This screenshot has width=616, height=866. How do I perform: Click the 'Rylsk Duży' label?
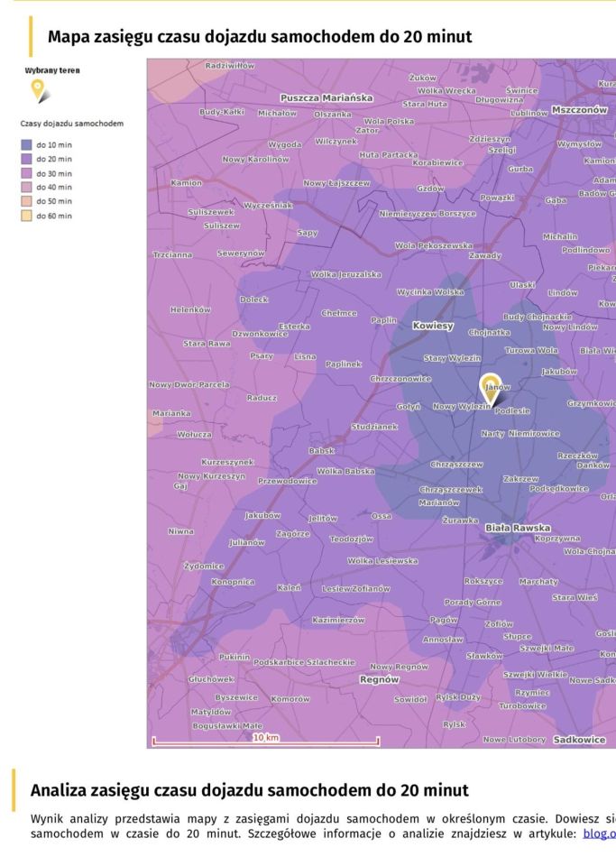(458, 697)
